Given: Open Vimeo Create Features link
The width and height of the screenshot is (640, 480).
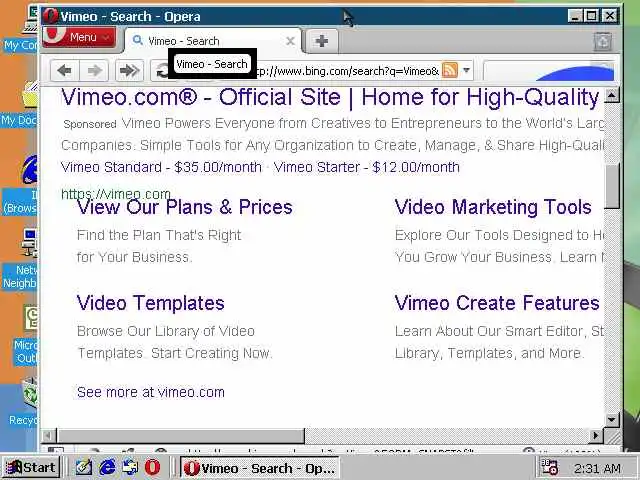Looking at the screenshot, I should (x=497, y=303).
